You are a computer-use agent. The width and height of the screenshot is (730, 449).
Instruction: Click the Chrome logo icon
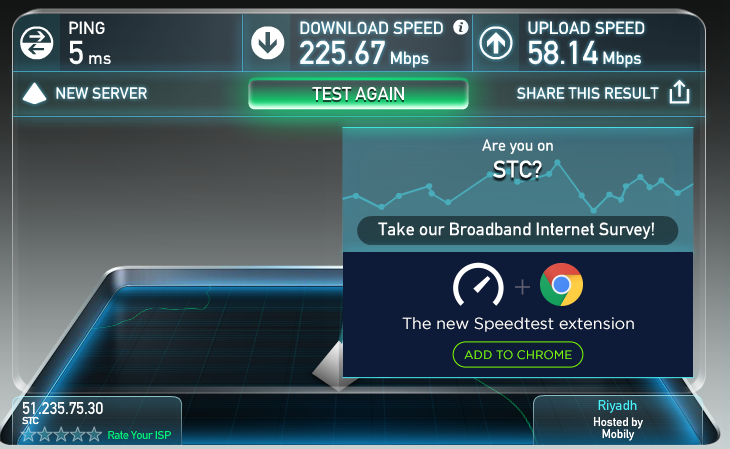[561, 284]
